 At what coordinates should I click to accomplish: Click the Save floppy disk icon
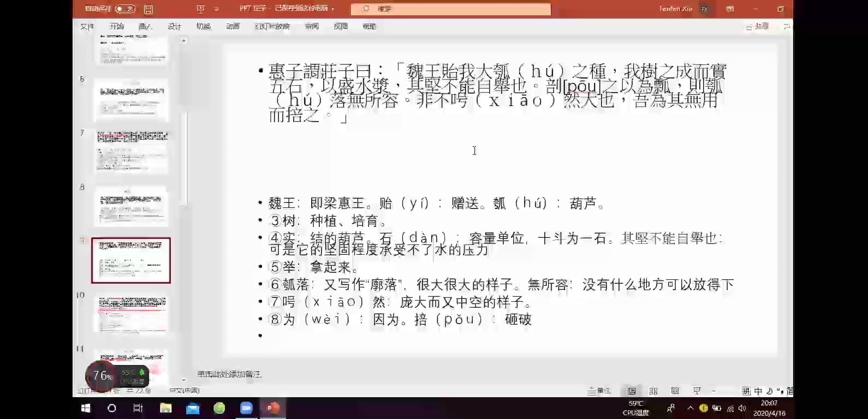coord(148,9)
